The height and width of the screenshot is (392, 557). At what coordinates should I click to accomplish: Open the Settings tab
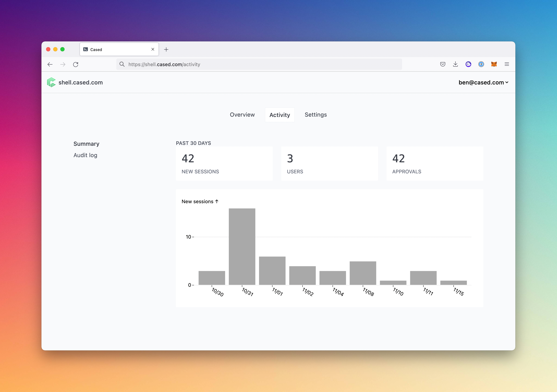pyautogui.click(x=316, y=115)
